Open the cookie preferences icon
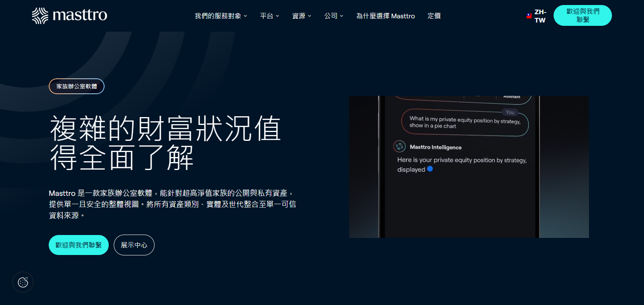 click(x=23, y=282)
